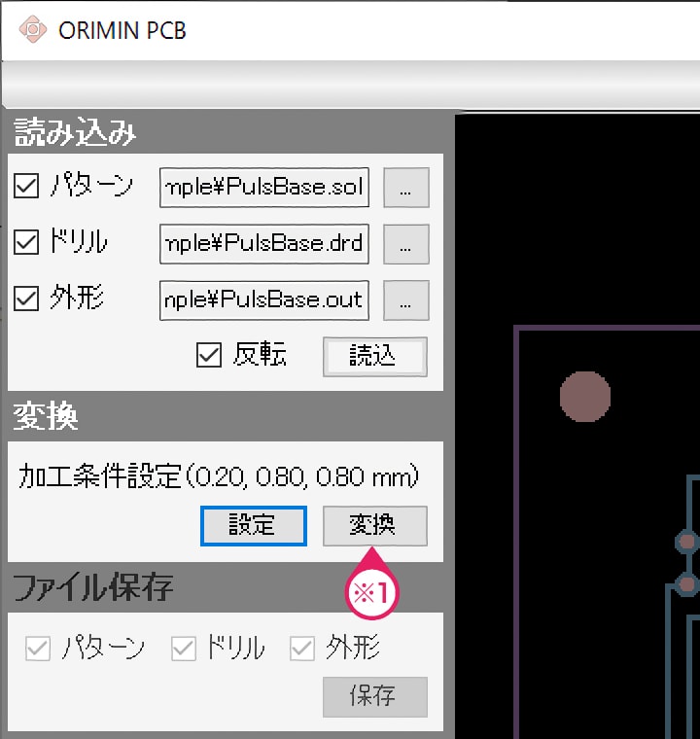Viewport: 700px width, 739px height.
Task: Toggle the 外形 checkbox in 読み込み section
Action: 26,299
